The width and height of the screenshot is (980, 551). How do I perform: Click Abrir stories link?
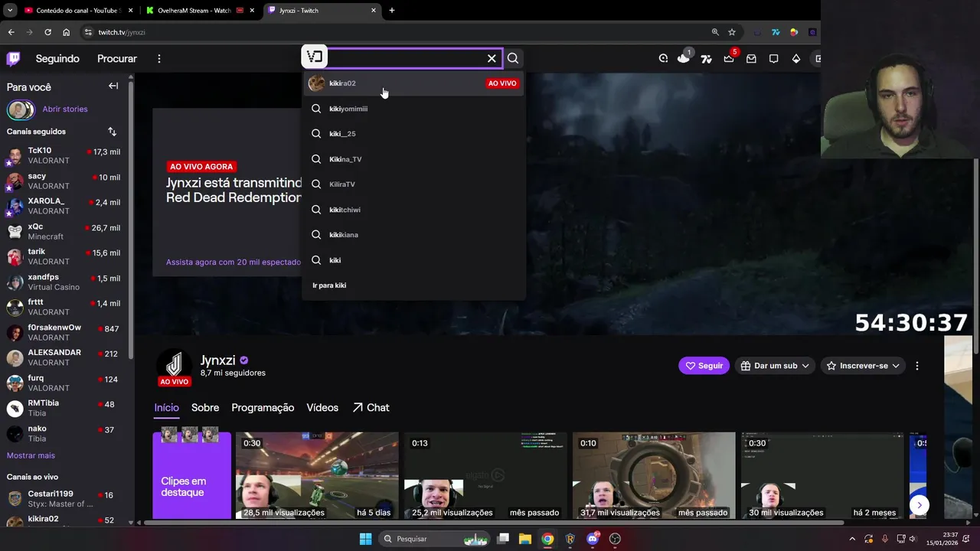65,109
